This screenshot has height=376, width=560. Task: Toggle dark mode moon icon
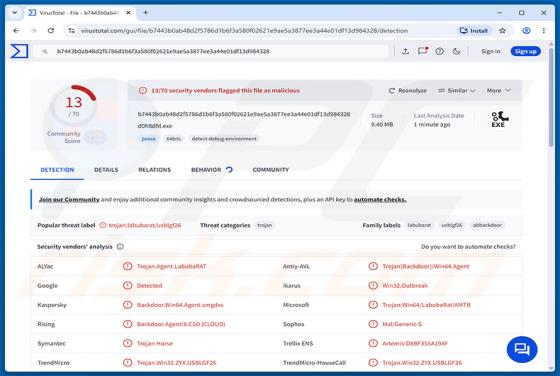click(456, 51)
